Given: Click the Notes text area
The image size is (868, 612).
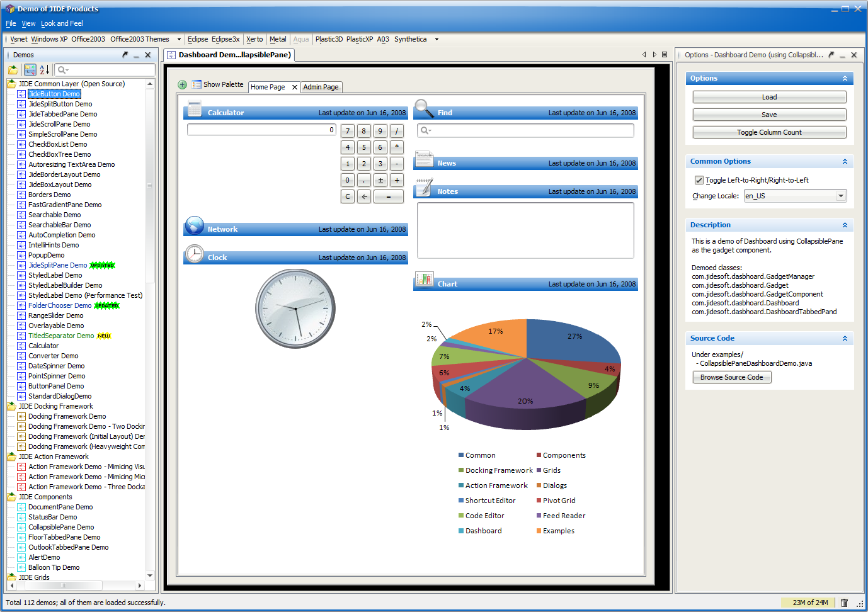Looking at the screenshot, I should tap(525, 230).
